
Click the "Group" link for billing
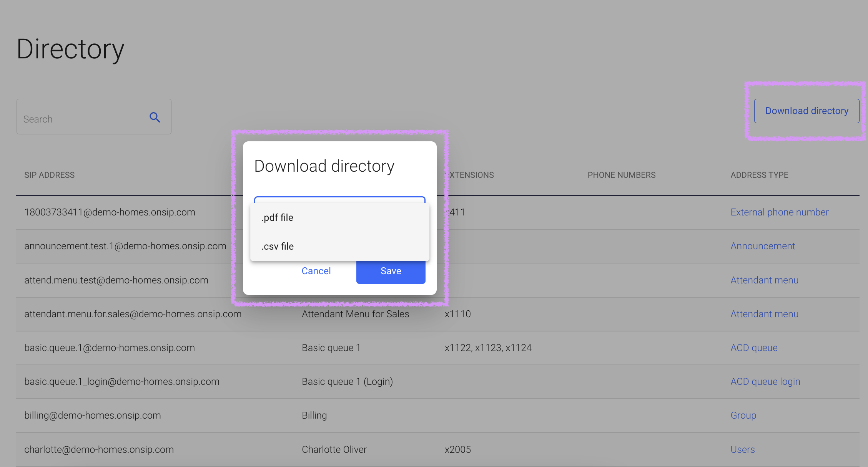(x=743, y=415)
